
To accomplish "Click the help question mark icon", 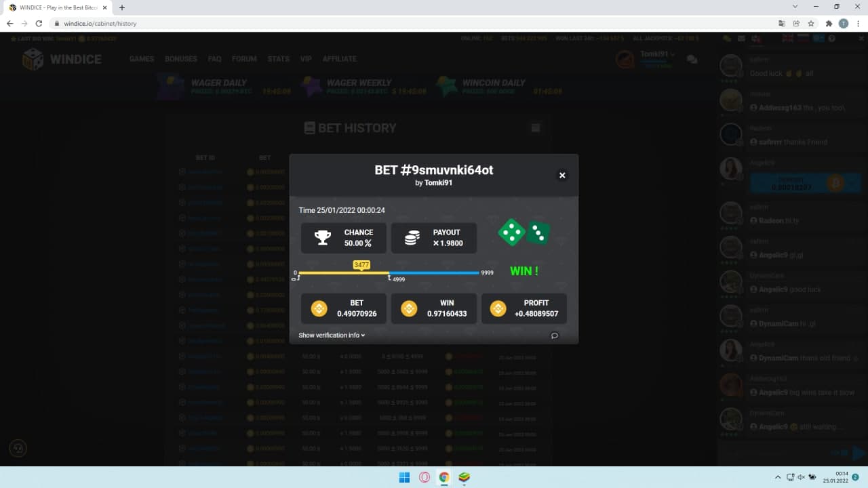I will click(x=832, y=39).
